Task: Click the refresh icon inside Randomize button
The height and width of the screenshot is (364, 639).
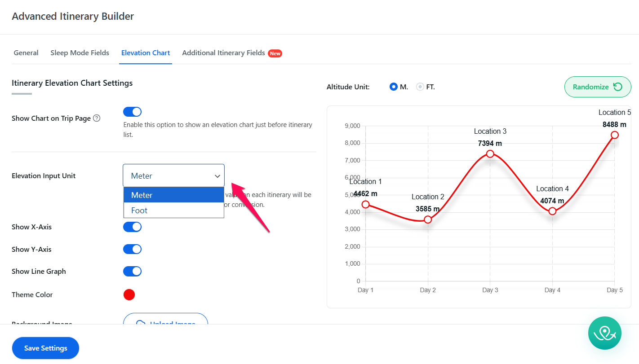Action: (x=618, y=87)
